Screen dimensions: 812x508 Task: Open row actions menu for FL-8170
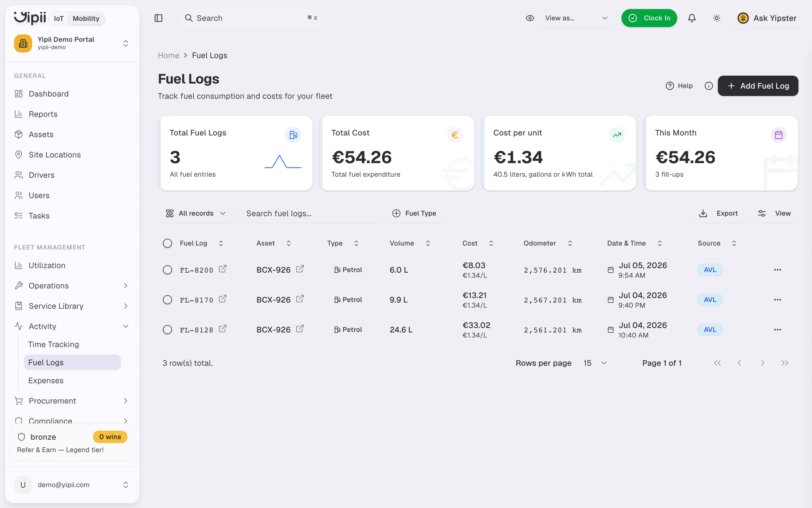coord(777,300)
